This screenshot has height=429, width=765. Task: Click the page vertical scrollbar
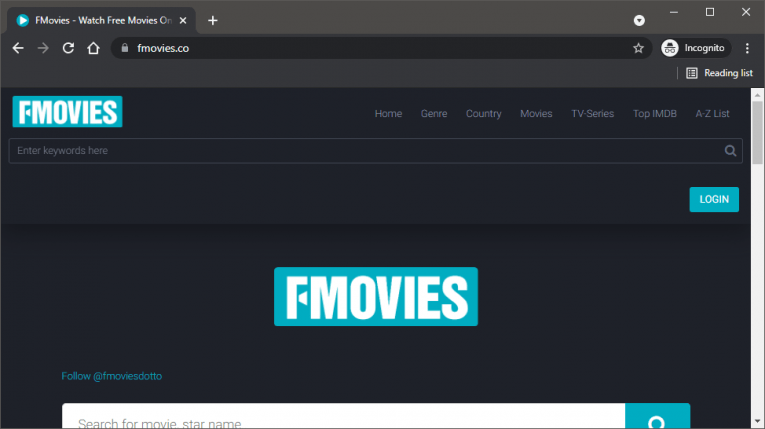pos(757,250)
